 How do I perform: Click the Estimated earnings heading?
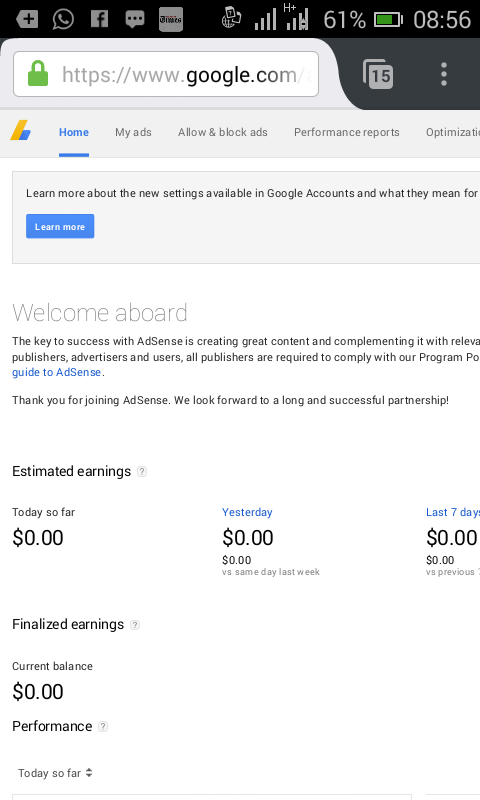(71, 471)
